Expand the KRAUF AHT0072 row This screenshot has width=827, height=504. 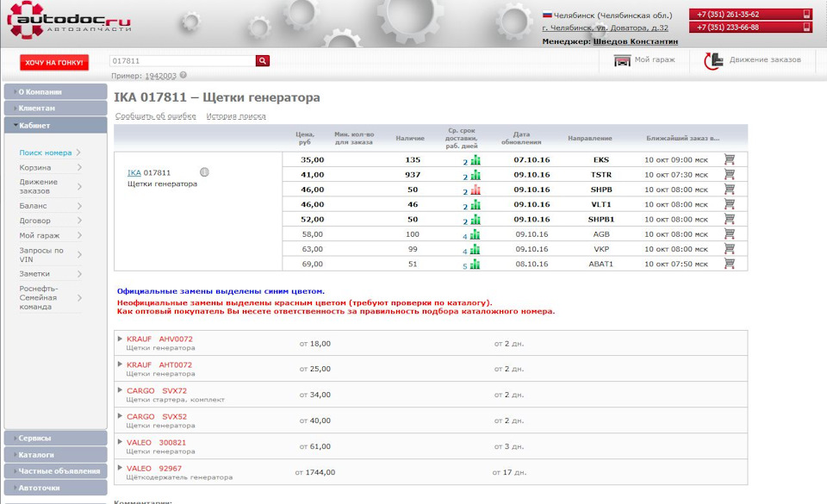[x=121, y=364]
